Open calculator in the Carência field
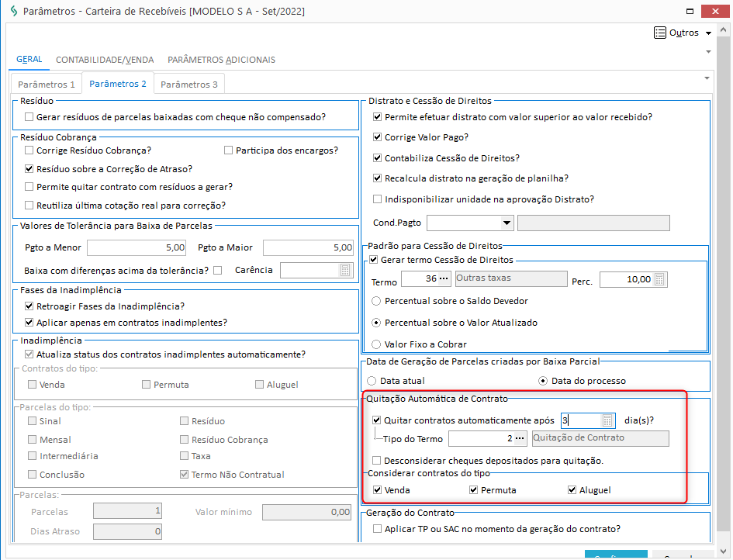The width and height of the screenshot is (733, 560). click(x=345, y=271)
